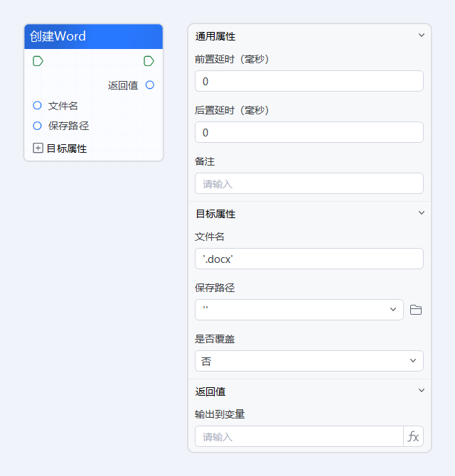Click the 目标属性 label on node

tap(67, 148)
